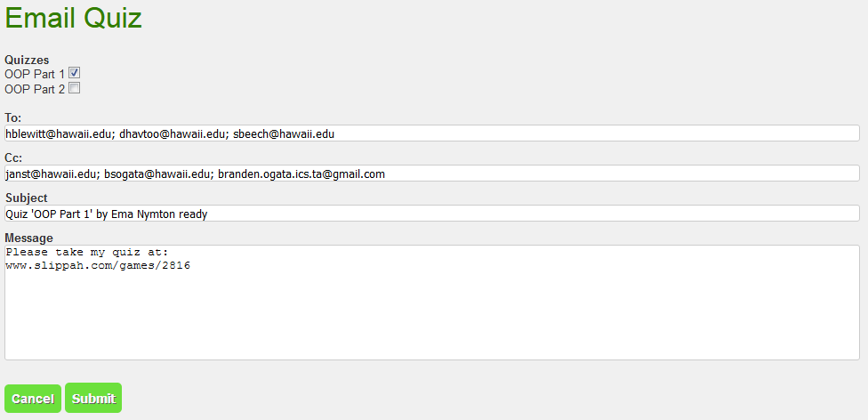Image resolution: width=868 pixels, height=420 pixels.
Task: Click the Subject field label
Action: pyautogui.click(x=27, y=198)
